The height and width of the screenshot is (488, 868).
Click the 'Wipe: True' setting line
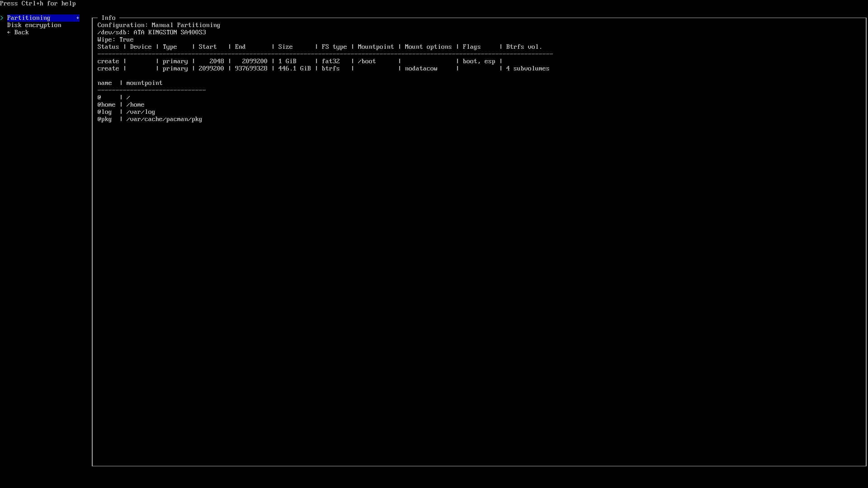[x=115, y=40]
